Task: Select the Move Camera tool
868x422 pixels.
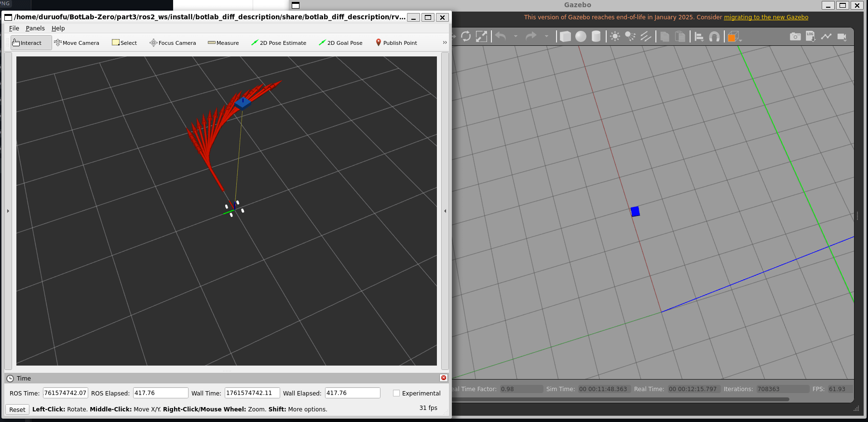Action: click(77, 43)
